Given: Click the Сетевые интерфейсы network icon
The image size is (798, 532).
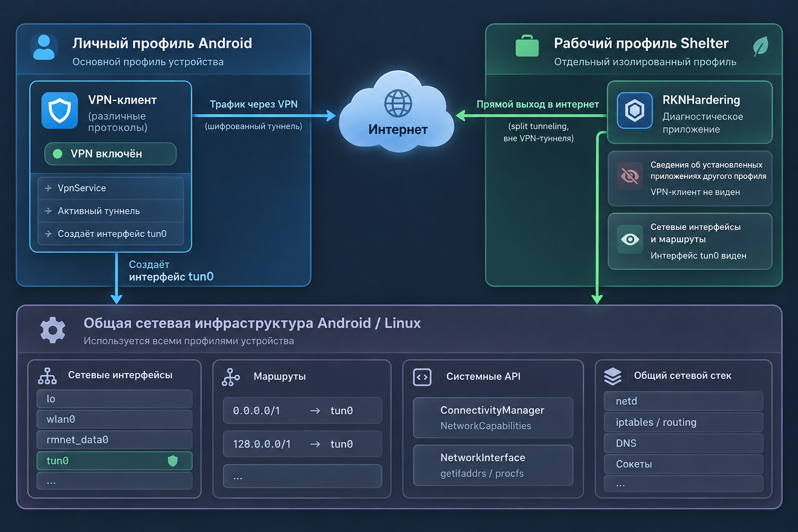Looking at the screenshot, I should [47, 376].
